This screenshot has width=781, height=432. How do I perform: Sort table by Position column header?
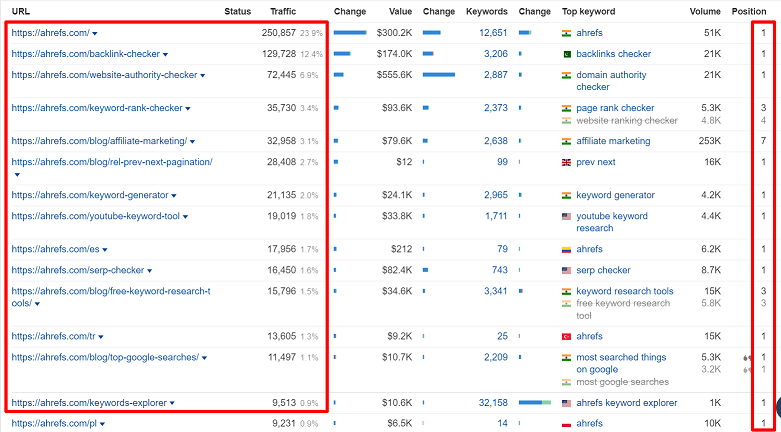click(749, 11)
